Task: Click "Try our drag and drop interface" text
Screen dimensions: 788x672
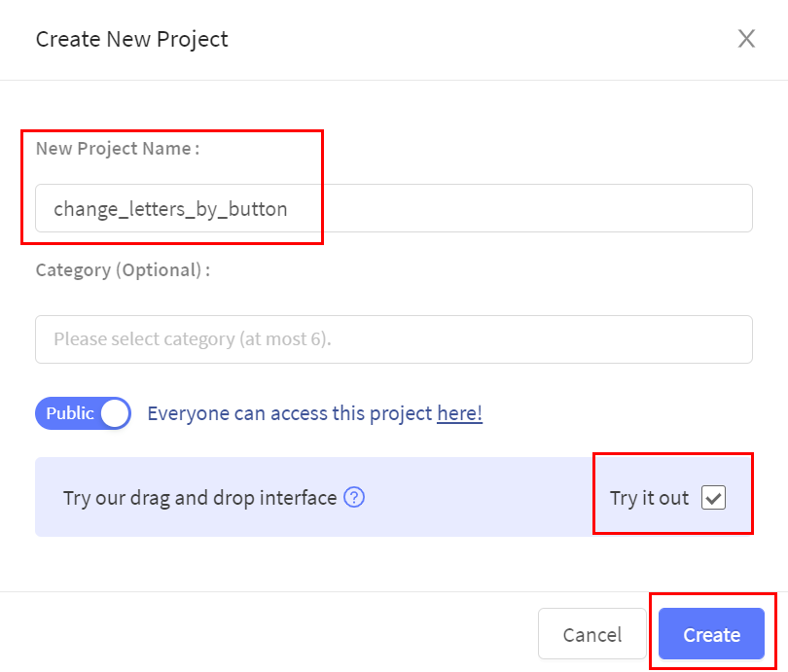Action: (199, 498)
